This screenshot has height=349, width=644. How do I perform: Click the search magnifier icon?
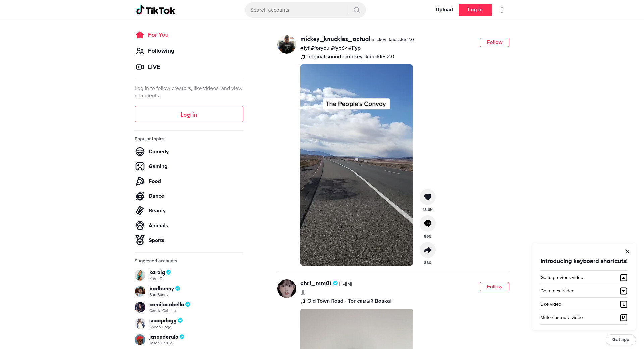(x=357, y=10)
